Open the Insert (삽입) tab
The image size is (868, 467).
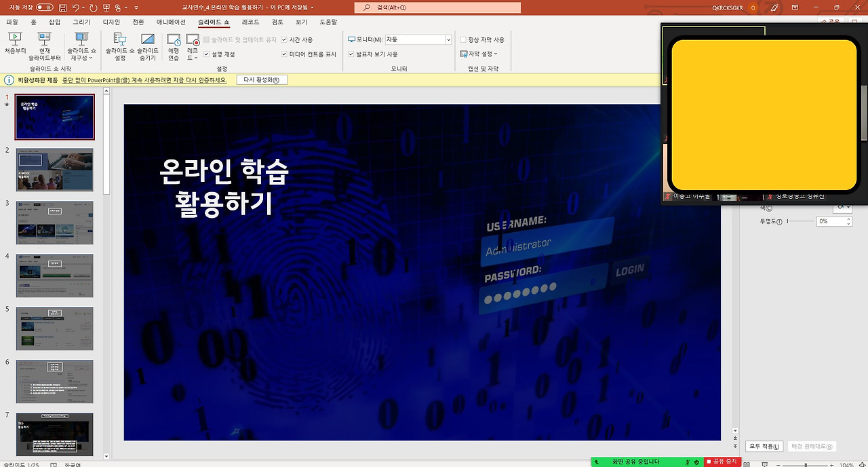55,22
